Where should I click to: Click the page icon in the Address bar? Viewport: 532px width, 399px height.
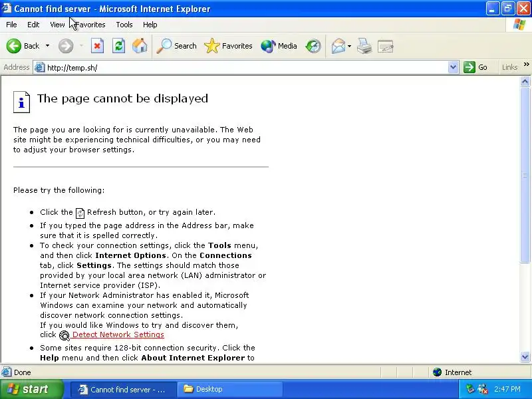(40, 68)
